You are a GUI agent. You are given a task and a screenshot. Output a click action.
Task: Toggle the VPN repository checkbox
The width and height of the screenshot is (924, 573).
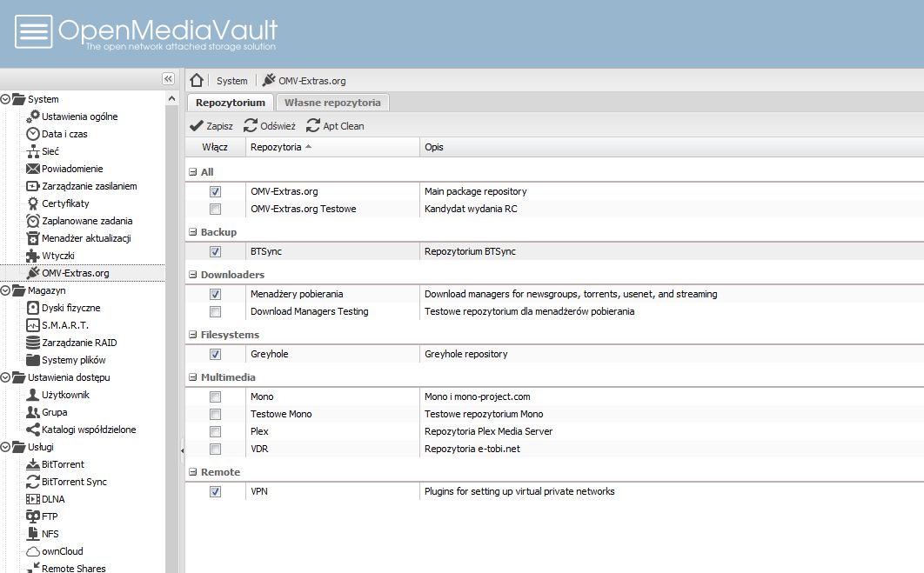click(x=215, y=491)
